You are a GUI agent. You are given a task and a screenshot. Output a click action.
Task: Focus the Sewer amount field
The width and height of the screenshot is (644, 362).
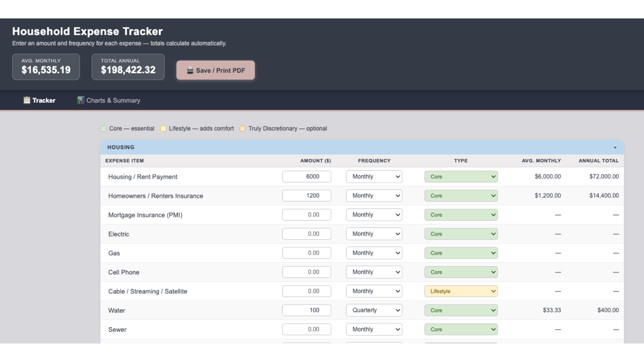(307, 329)
